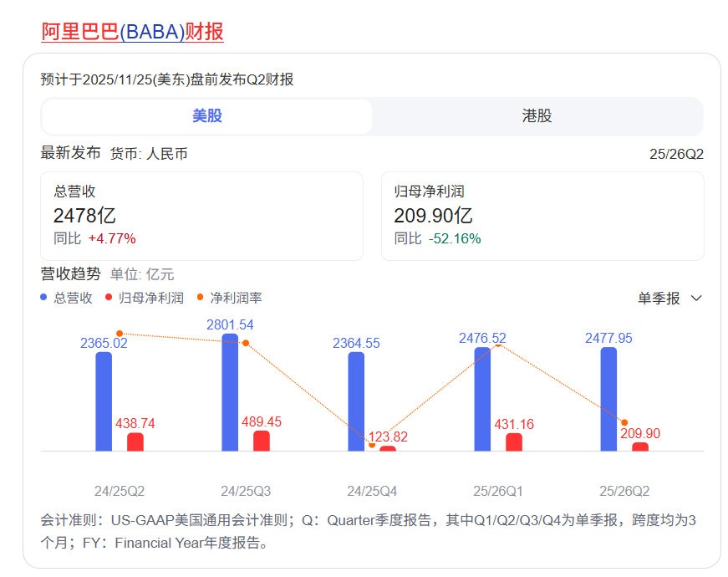Click the 会计准则 footnote text
Image resolution: width=728 pixels, height=577 pixels.
[368, 531]
